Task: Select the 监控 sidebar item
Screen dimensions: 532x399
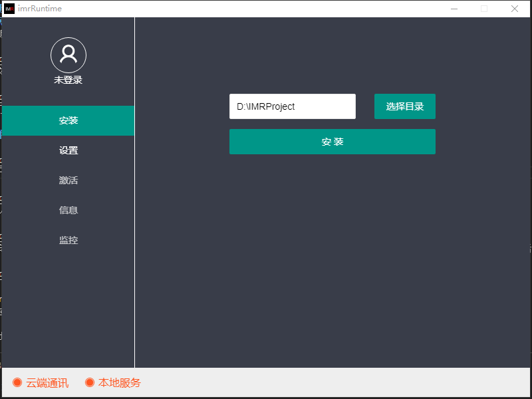Action: pos(68,240)
